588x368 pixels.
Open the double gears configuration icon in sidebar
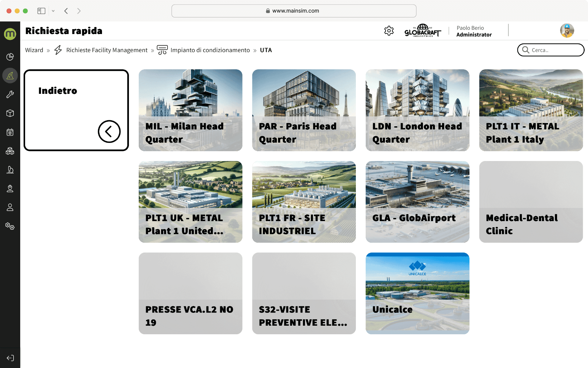[10, 226]
